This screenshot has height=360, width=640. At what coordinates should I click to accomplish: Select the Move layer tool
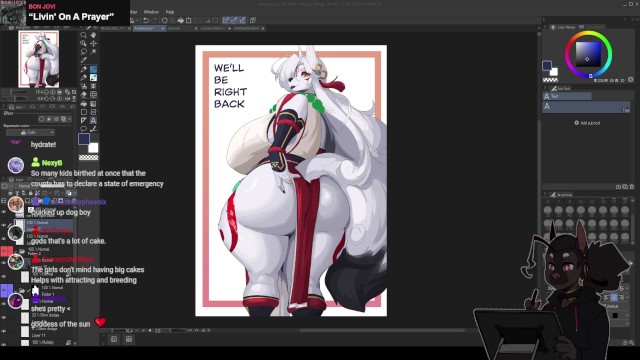click(93, 43)
